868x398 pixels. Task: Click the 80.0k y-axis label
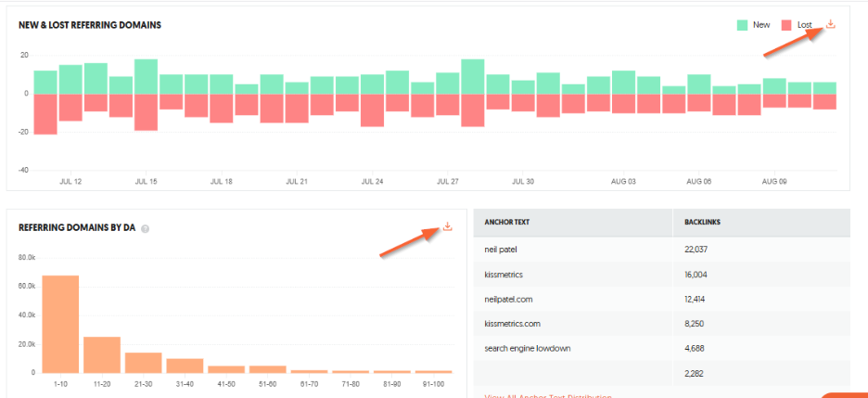point(28,258)
